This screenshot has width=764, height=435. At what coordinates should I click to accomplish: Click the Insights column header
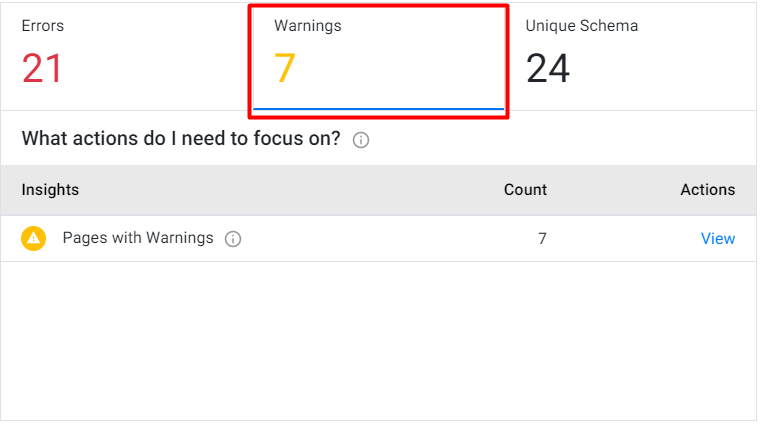tap(50, 189)
